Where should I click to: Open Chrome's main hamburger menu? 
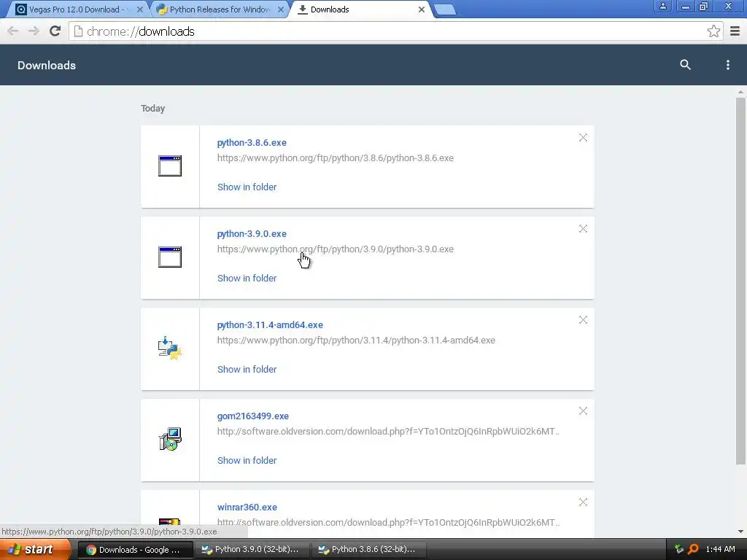735,31
